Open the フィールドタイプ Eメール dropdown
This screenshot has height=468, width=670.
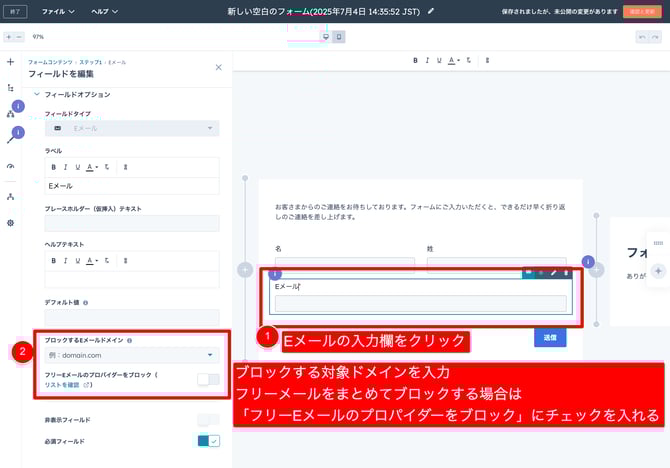point(132,128)
